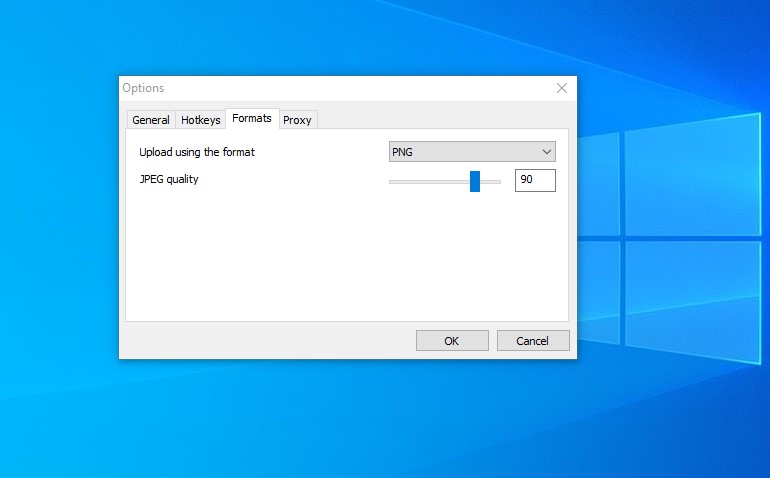Image resolution: width=770 pixels, height=478 pixels.
Task: Open the upload format PNG dropdown
Action: 472,152
